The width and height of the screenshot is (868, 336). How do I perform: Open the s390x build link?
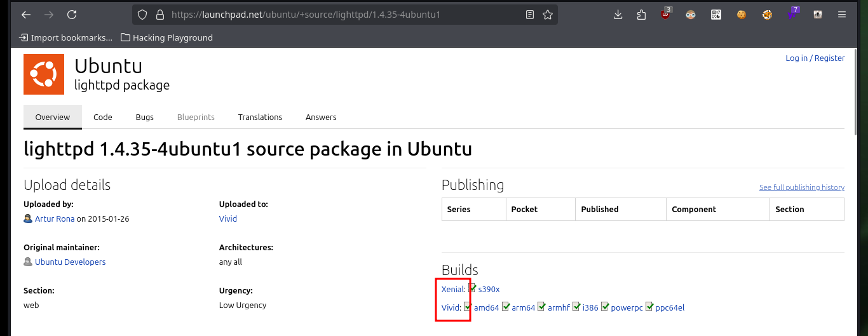pyautogui.click(x=489, y=289)
